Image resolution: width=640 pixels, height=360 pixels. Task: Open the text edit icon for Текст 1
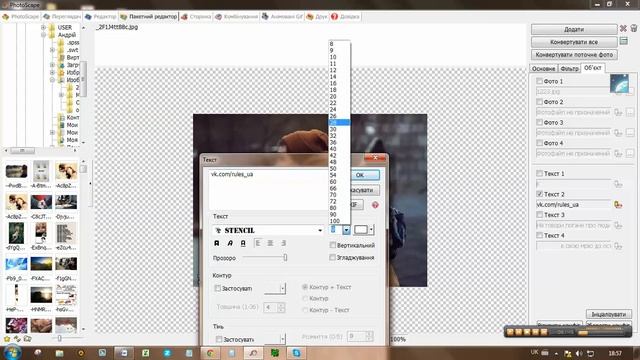618,184
